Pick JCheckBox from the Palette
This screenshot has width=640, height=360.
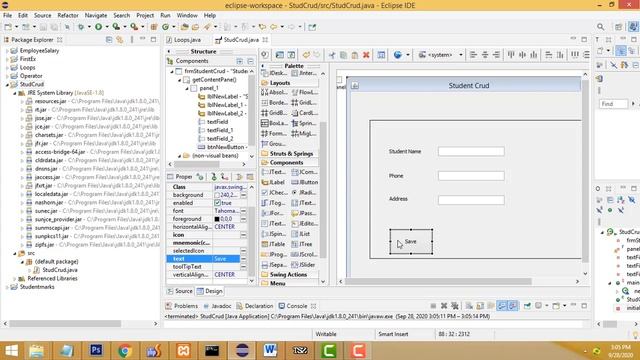click(273, 193)
